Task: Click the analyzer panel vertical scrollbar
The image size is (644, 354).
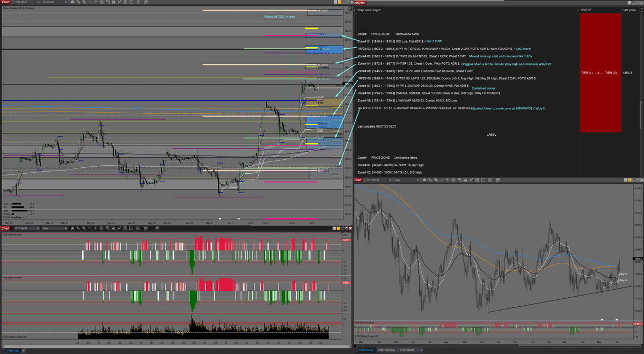Action: 641,114
